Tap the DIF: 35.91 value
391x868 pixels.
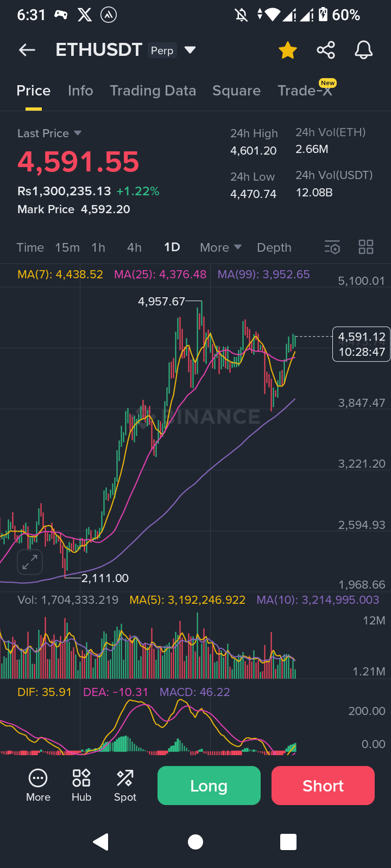pos(45,692)
